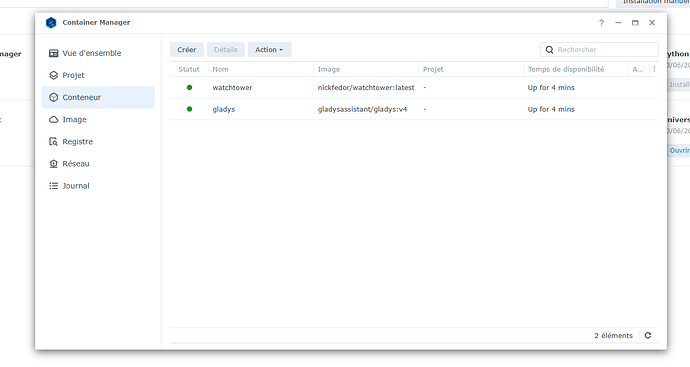Click the 2 éléments count label
This screenshot has width=690, height=367.
click(613, 335)
